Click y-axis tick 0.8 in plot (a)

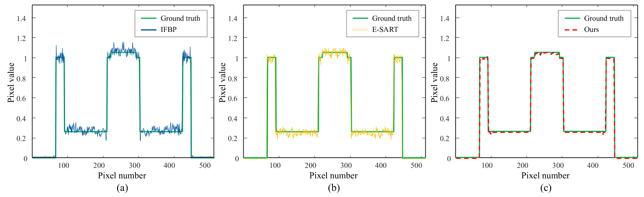(21, 78)
